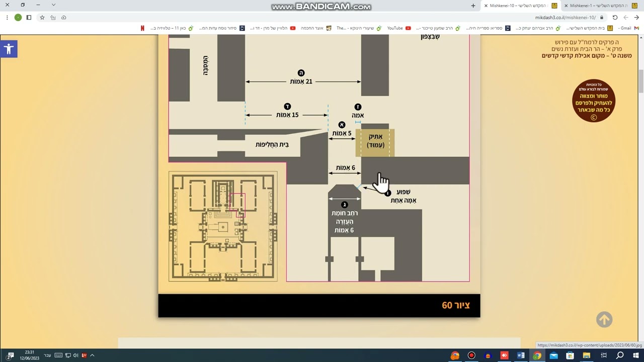Viewport: 644px width, 362px height.
Task: Close the Mishkenei-1 tab
Action: click(x=566, y=6)
